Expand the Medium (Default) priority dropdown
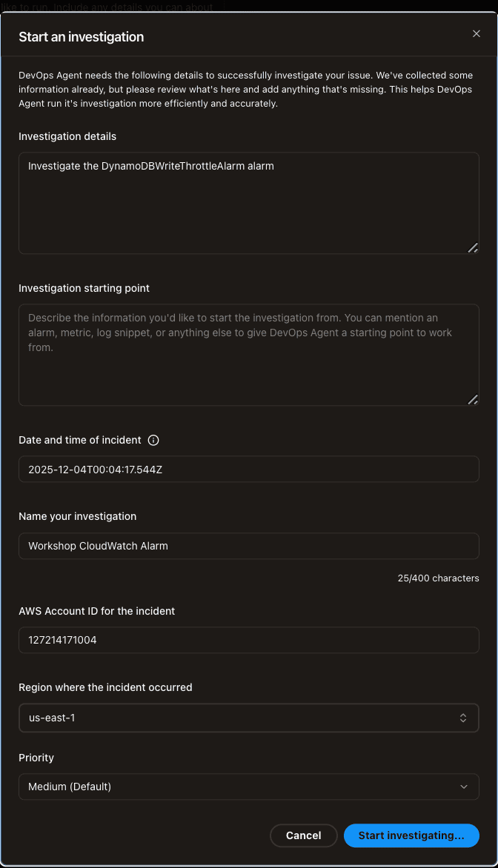This screenshot has height=868, width=498. (x=248, y=787)
